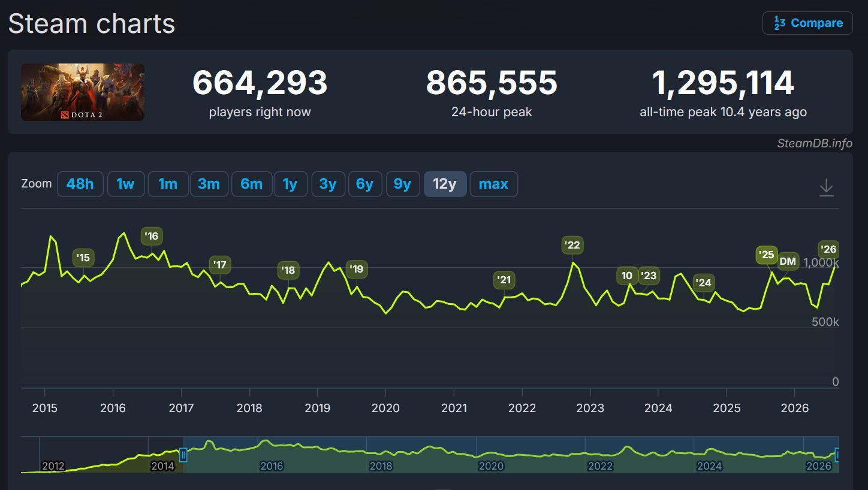868x490 pixels.
Task: Click the '15 event marker
Action: [83, 258]
